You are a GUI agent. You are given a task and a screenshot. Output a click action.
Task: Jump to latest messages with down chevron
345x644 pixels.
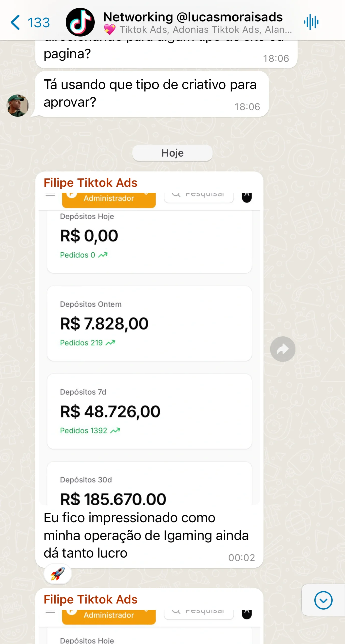(x=323, y=600)
